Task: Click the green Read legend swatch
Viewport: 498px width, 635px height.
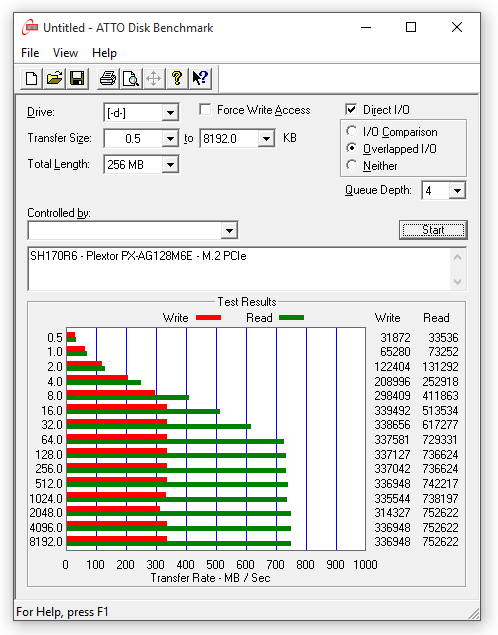Action: pos(292,318)
